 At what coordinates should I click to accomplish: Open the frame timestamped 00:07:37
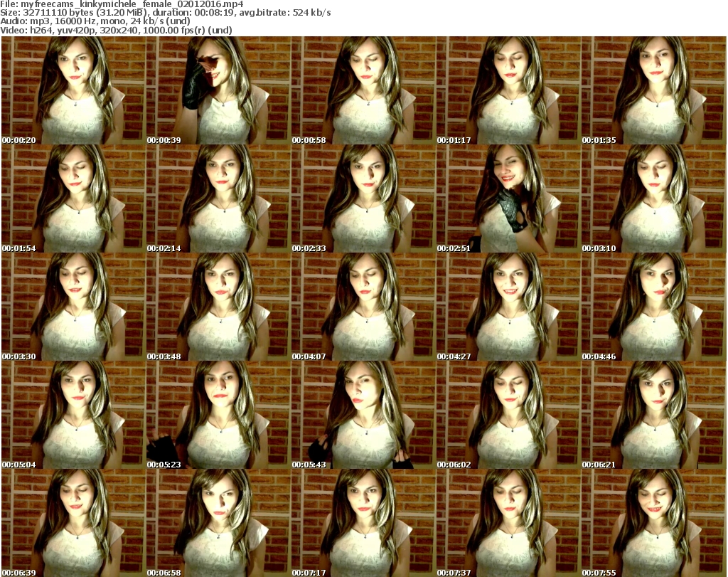pos(508,523)
